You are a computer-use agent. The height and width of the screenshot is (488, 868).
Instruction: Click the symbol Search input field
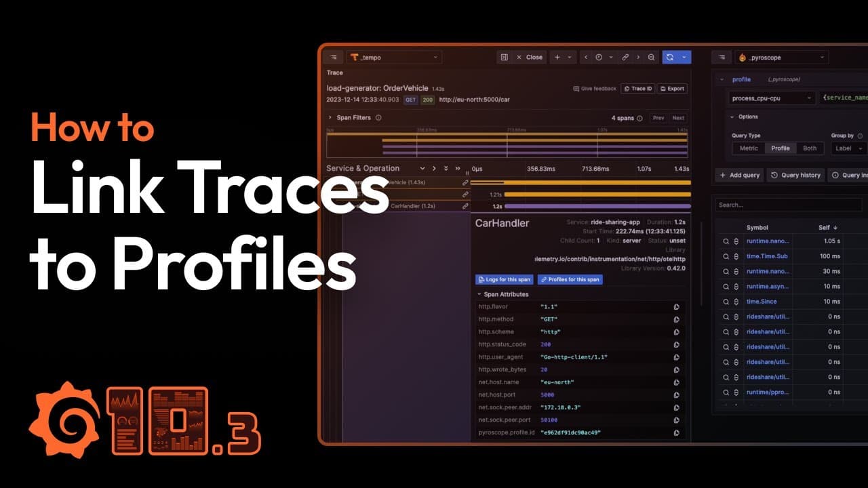(780, 205)
